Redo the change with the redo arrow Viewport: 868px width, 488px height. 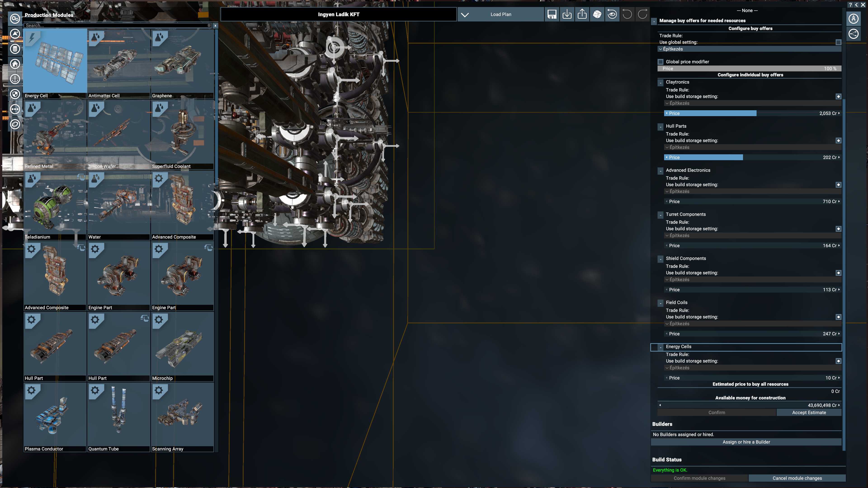click(x=642, y=14)
